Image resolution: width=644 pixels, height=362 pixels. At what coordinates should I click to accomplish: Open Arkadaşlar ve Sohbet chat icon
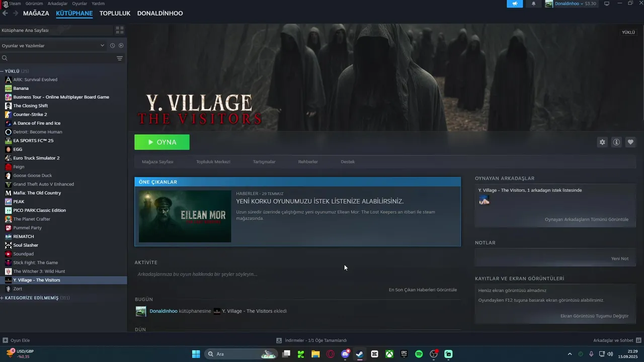point(638,340)
